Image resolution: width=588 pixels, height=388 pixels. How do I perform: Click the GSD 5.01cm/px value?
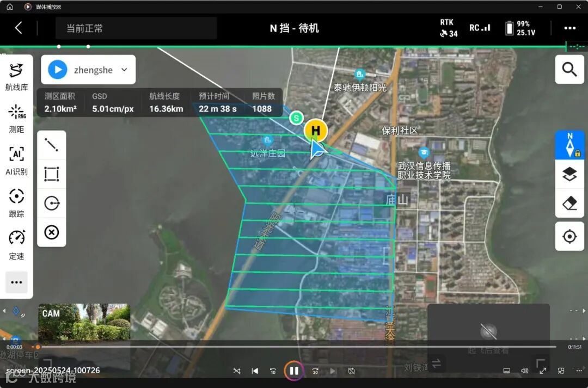pyautogui.click(x=113, y=109)
